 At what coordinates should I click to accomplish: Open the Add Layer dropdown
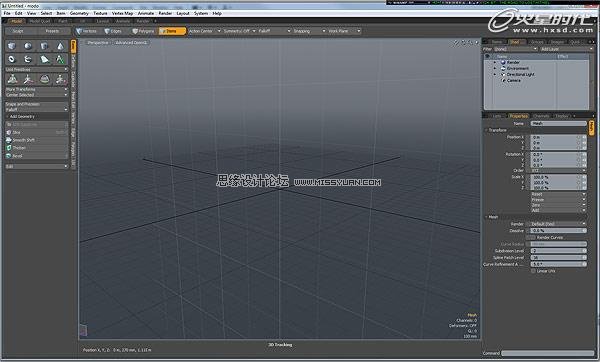point(566,49)
